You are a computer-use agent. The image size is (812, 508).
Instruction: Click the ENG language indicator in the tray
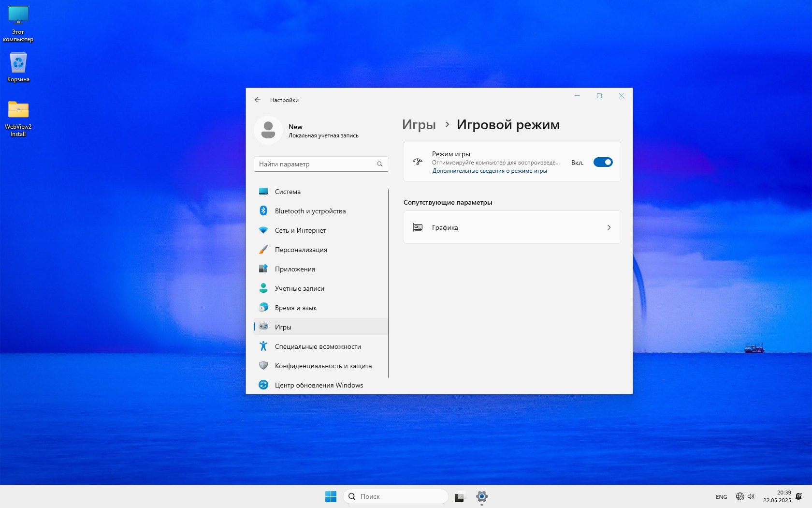[721, 497]
